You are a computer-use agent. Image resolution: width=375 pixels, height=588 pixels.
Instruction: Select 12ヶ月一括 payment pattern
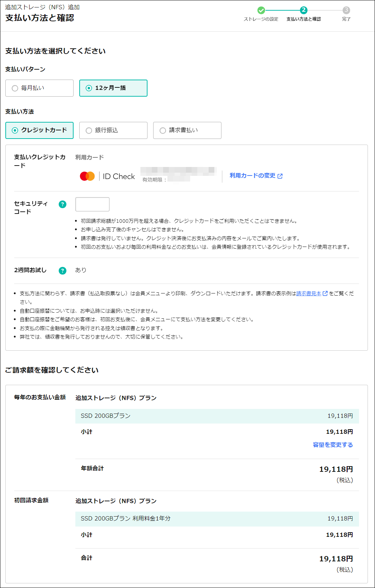(x=113, y=88)
